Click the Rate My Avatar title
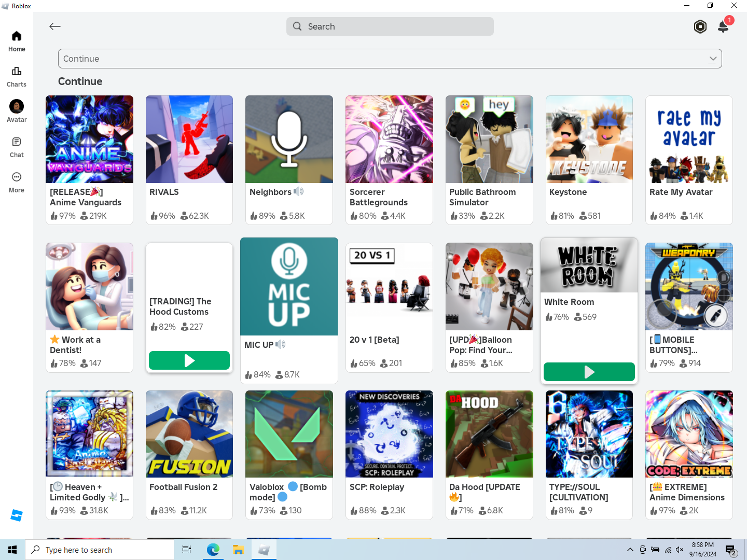The height and width of the screenshot is (560, 747). 681,192
